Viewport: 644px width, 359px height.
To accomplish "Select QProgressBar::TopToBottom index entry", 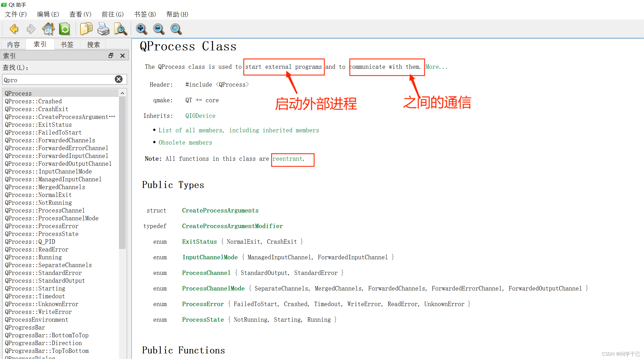I will (61, 351).
